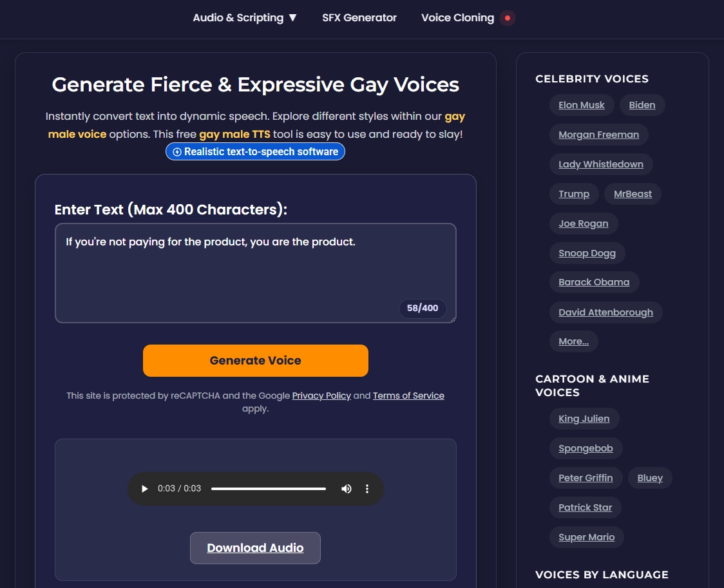Select the Elon Musk voice
The width and height of the screenshot is (724, 588).
[x=581, y=105]
